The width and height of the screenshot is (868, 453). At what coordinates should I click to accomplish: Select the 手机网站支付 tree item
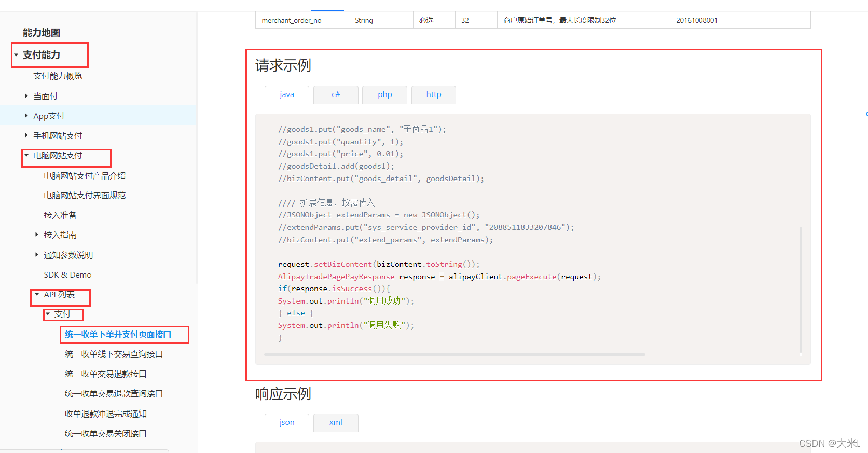point(58,135)
